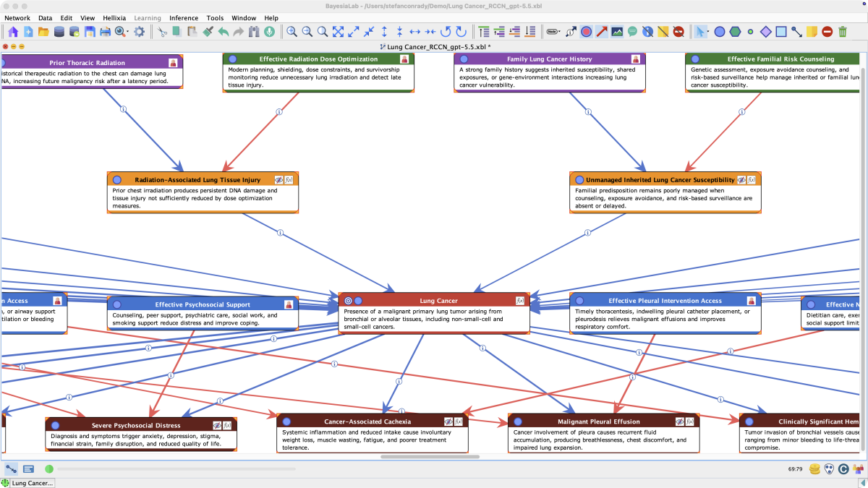Select the arc creation tool

tap(796, 32)
